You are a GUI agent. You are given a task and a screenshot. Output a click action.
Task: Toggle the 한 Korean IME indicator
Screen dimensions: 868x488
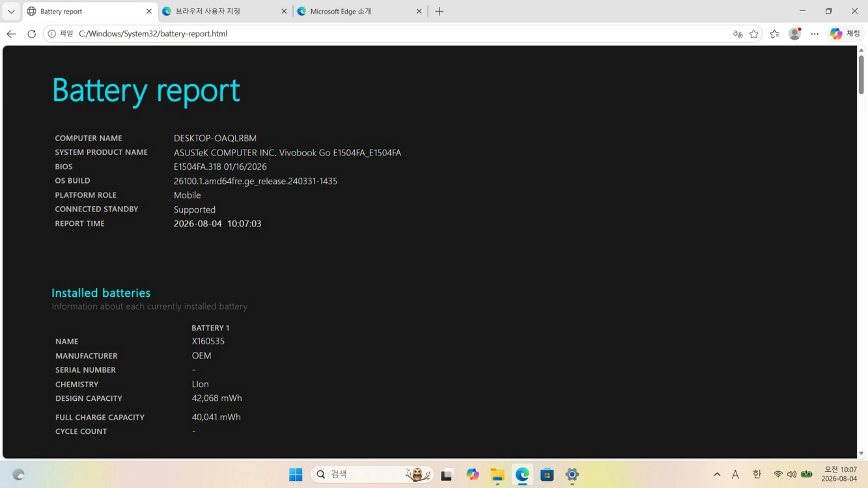(x=757, y=474)
